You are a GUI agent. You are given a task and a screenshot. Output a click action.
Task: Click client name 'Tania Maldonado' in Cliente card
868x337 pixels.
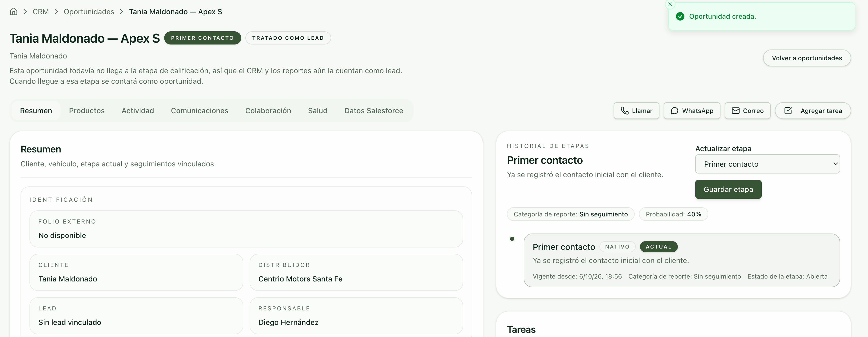click(68, 279)
